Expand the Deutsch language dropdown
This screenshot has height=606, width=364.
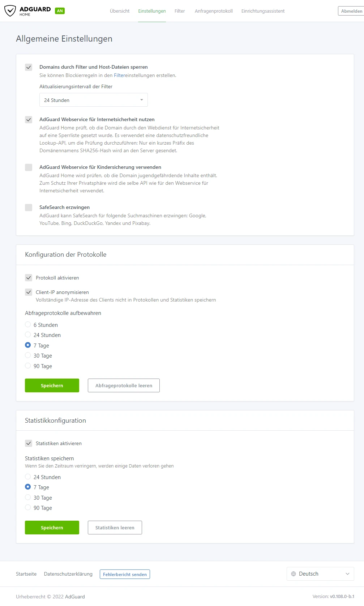320,574
